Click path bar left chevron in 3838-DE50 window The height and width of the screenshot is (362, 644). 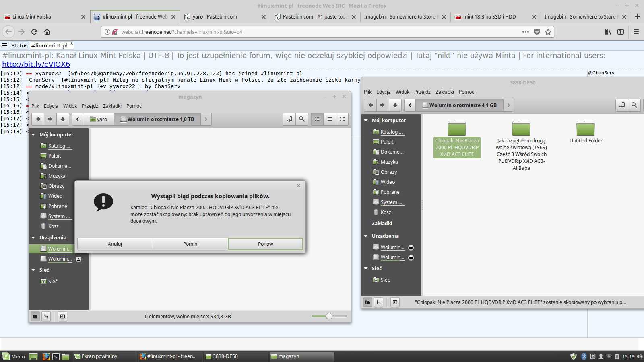(410, 105)
